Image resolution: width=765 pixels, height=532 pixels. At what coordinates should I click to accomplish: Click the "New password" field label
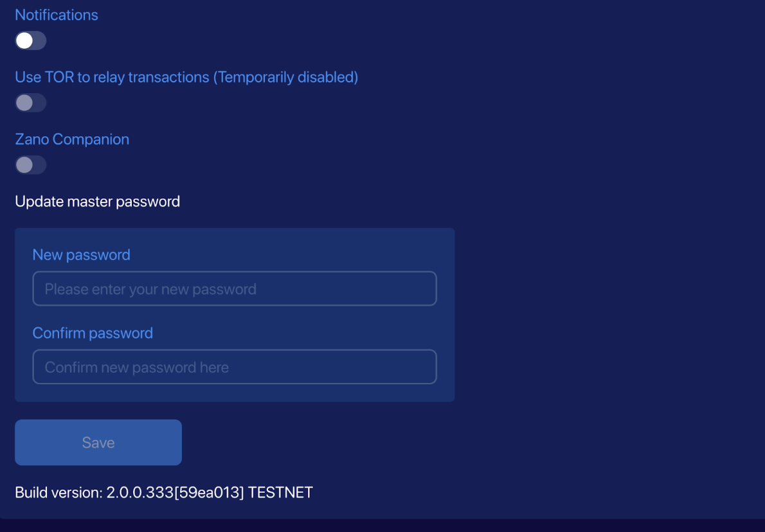(x=81, y=255)
